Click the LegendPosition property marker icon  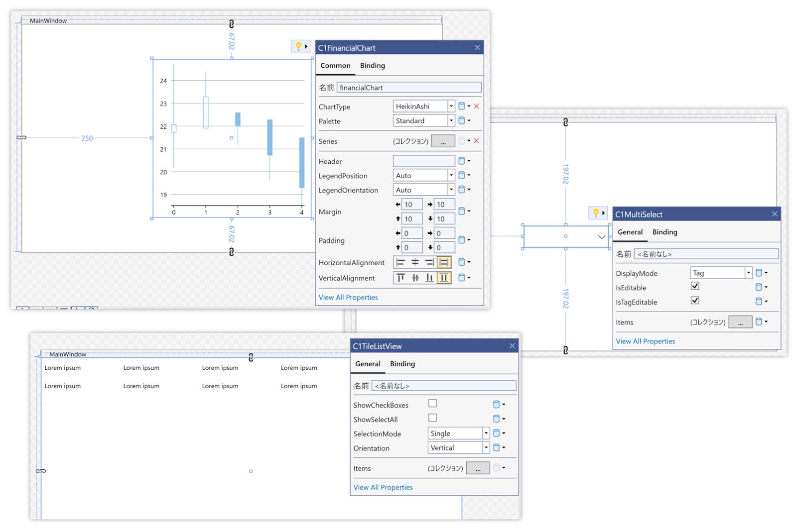462,175
